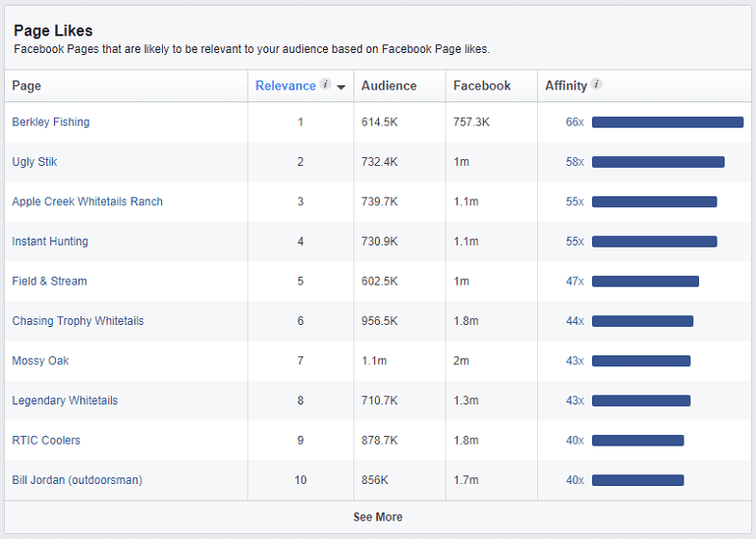The height and width of the screenshot is (539, 756).
Task: Click audience value 739.7K
Action: (x=379, y=201)
